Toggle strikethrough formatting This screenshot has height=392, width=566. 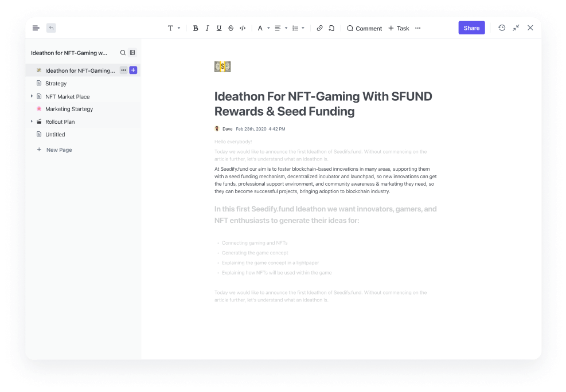pos(231,28)
